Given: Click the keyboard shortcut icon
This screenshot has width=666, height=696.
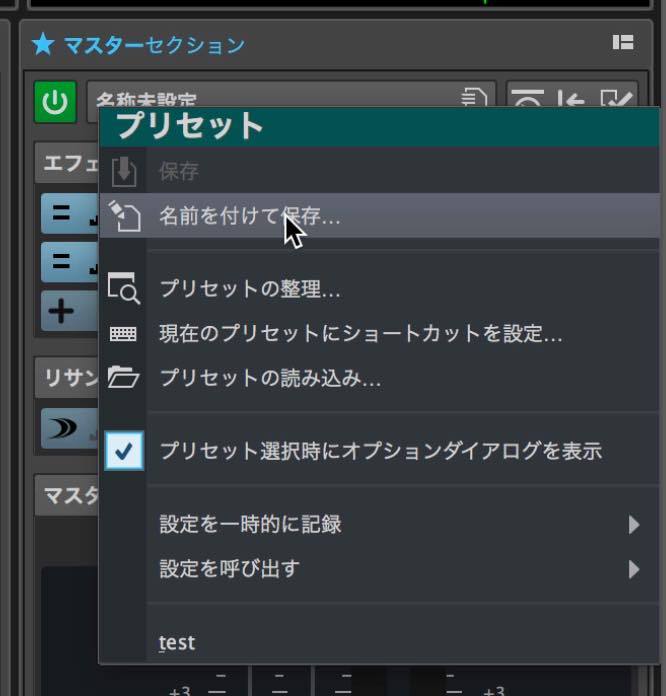Looking at the screenshot, I should [123, 333].
